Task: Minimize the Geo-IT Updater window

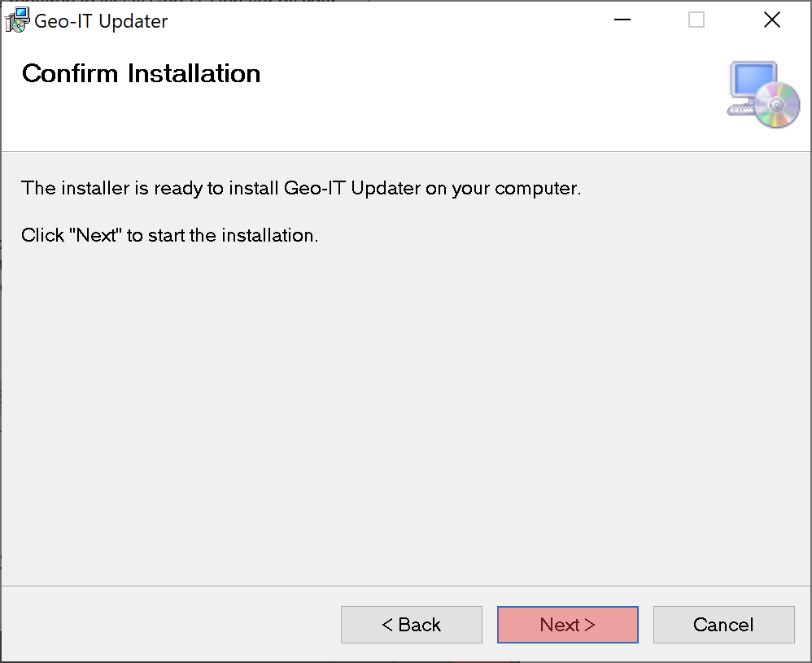Action: pyautogui.click(x=622, y=20)
